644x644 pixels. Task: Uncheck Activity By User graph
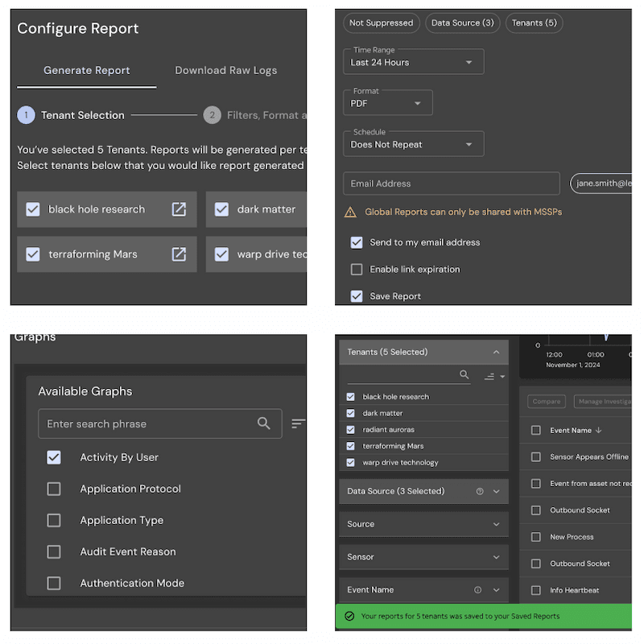click(x=54, y=457)
